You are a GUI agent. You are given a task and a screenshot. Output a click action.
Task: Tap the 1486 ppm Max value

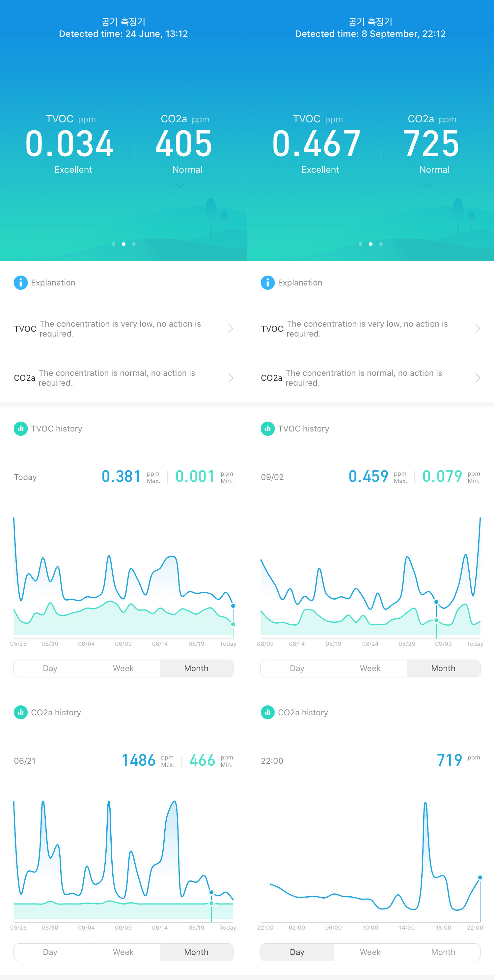click(139, 760)
